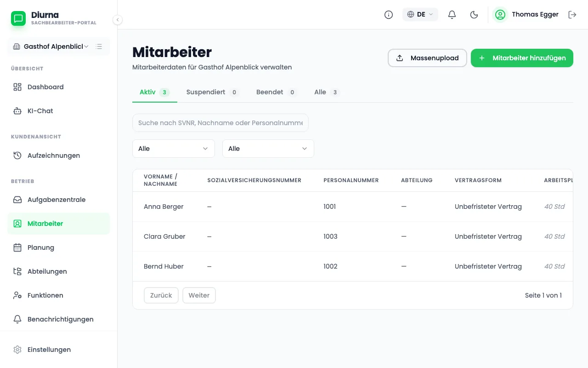Click Mitarbeiter hinzufügen button
Screen dimensions: 588x368
(522, 58)
